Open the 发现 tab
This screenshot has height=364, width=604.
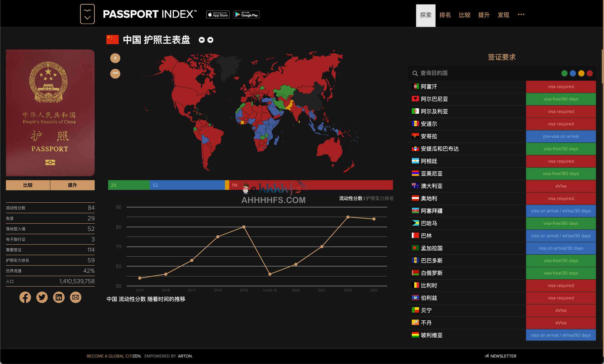(x=503, y=15)
